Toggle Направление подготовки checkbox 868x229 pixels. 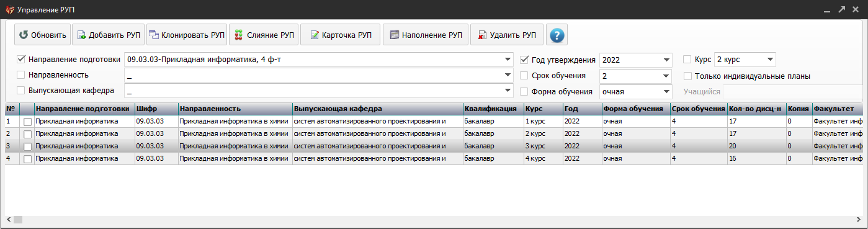pos(21,60)
